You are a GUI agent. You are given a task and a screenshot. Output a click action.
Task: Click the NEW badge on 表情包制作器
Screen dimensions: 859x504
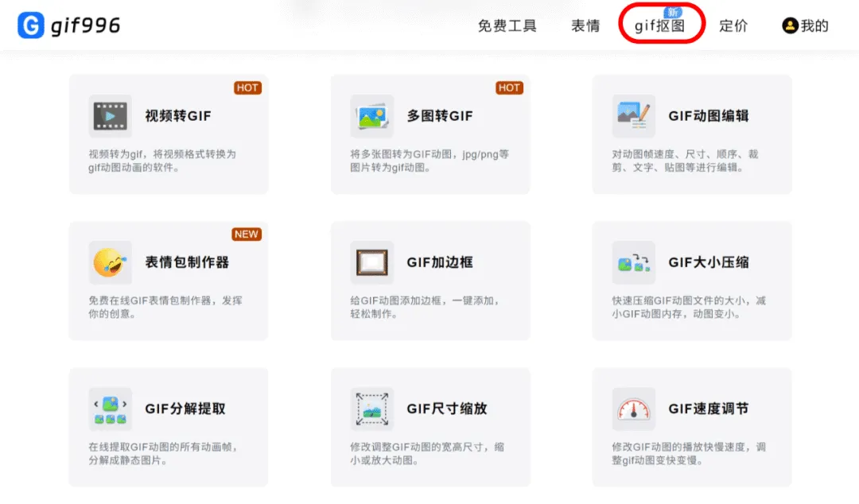247,234
